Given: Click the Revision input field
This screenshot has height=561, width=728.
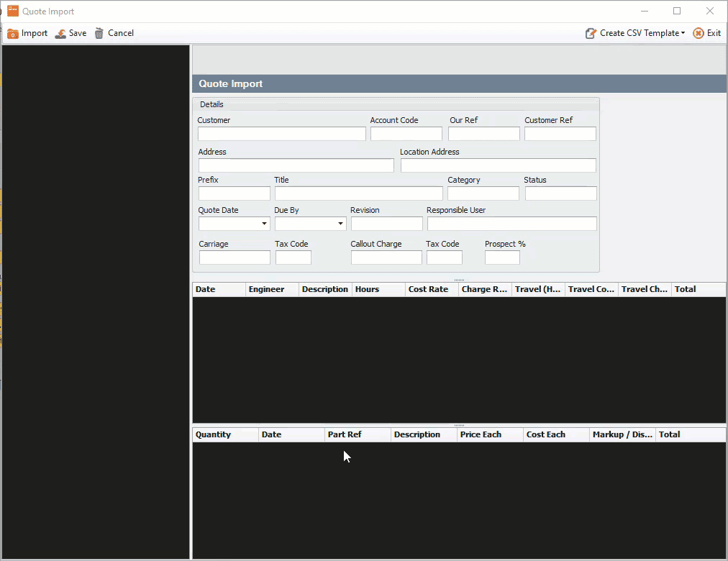Looking at the screenshot, I should 387,224.
